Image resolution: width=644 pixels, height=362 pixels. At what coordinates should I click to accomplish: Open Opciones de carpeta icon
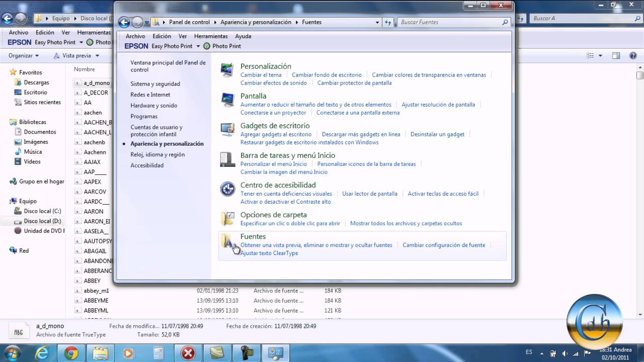[x=227, y=218]
